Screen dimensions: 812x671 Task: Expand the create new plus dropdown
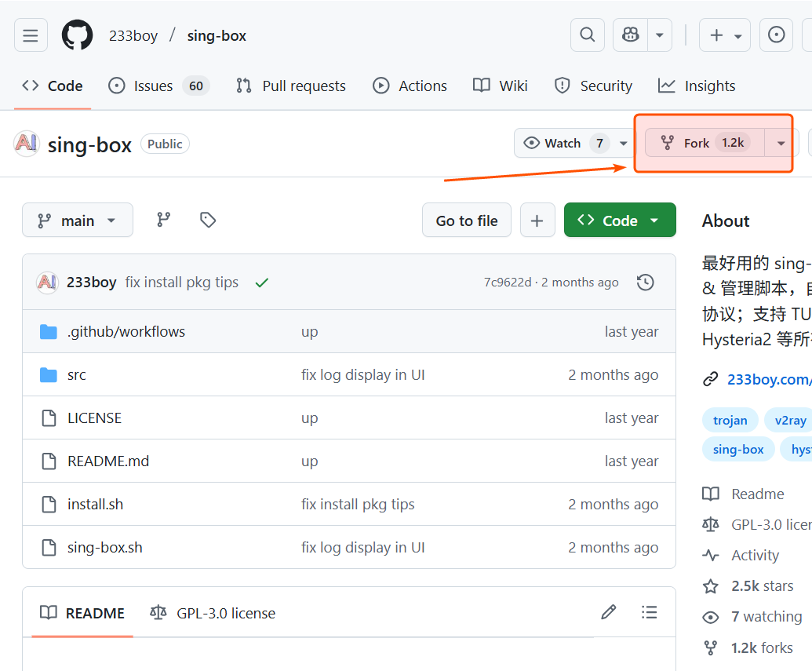(725, 35)
